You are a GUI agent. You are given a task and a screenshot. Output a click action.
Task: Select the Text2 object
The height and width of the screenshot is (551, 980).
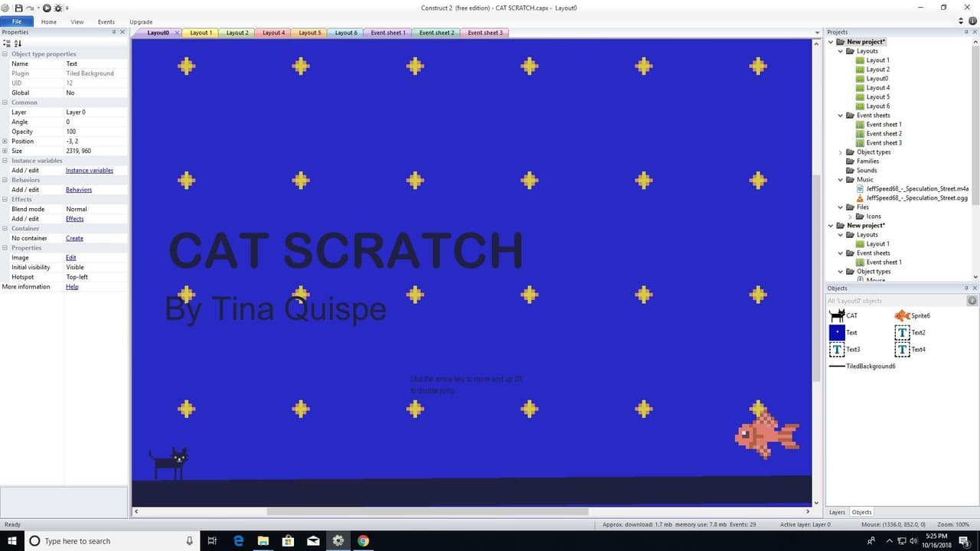pos(910,332)
